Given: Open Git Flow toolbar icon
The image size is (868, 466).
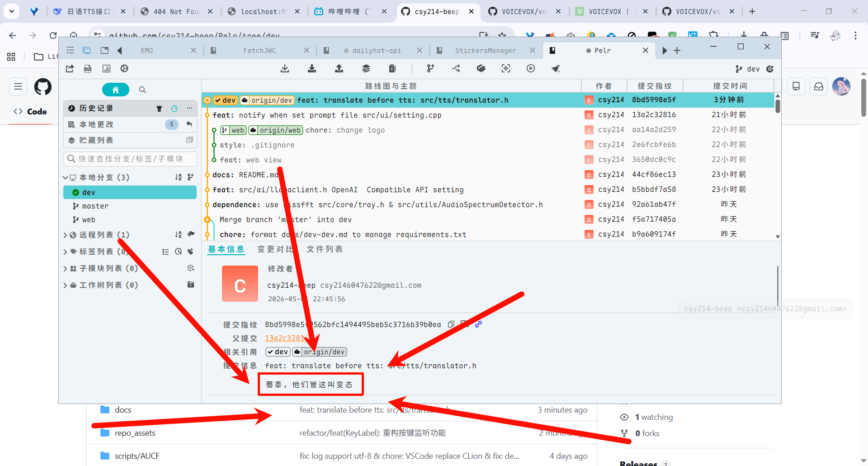Looking at the screenshot, I should (x=456, y=68).
